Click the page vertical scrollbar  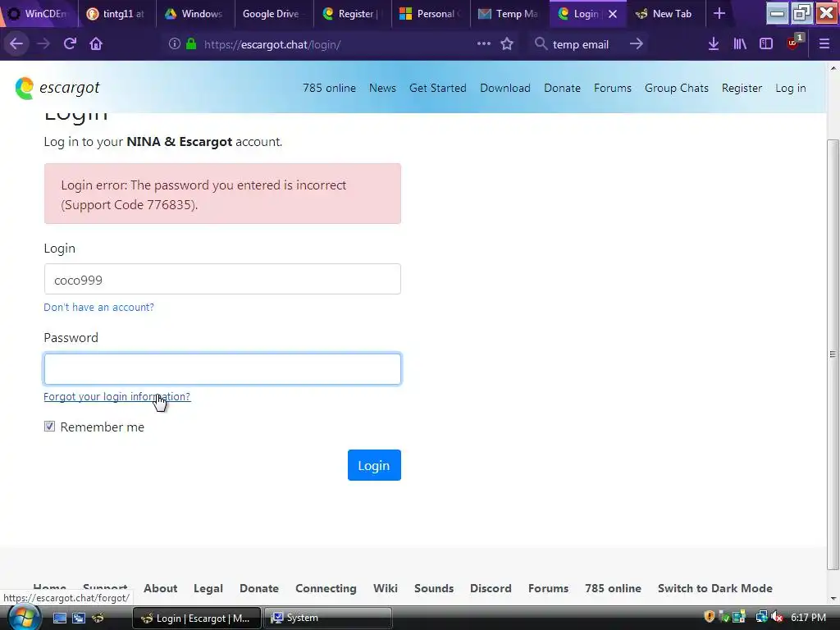tap(833, 354)
